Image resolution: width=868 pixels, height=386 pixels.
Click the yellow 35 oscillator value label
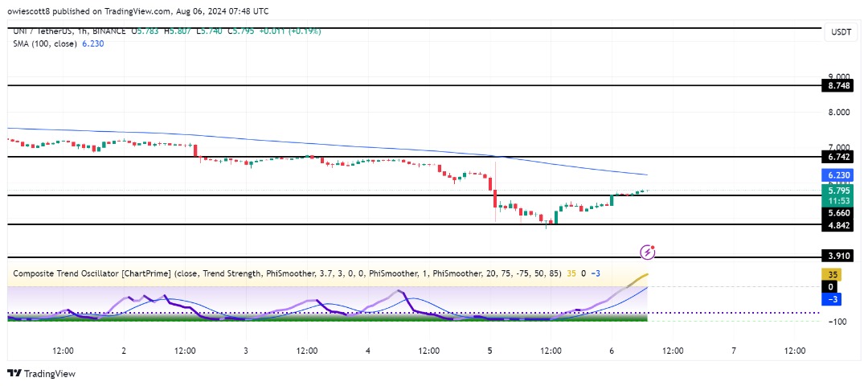tap(830, 274)
